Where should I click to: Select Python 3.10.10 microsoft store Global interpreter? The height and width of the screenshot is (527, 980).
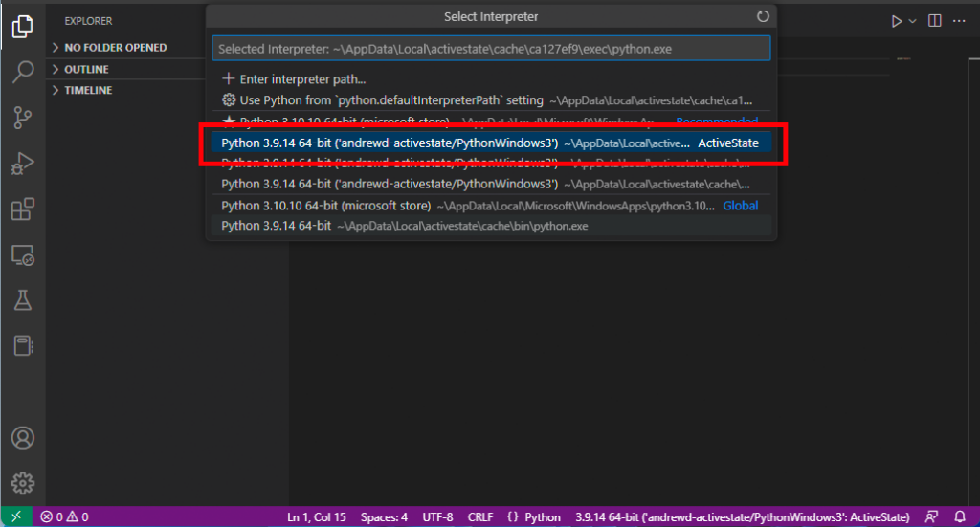(x=491, y=206)
